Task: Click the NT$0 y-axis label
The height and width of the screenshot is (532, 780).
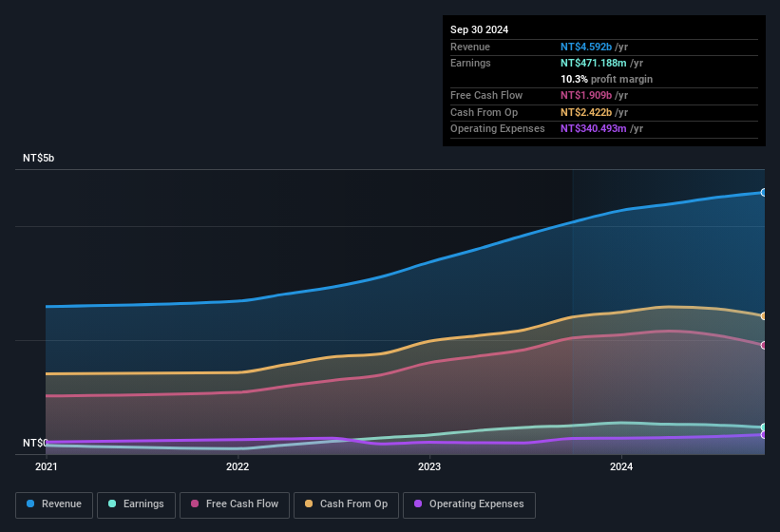Action: tap(35, 443)
